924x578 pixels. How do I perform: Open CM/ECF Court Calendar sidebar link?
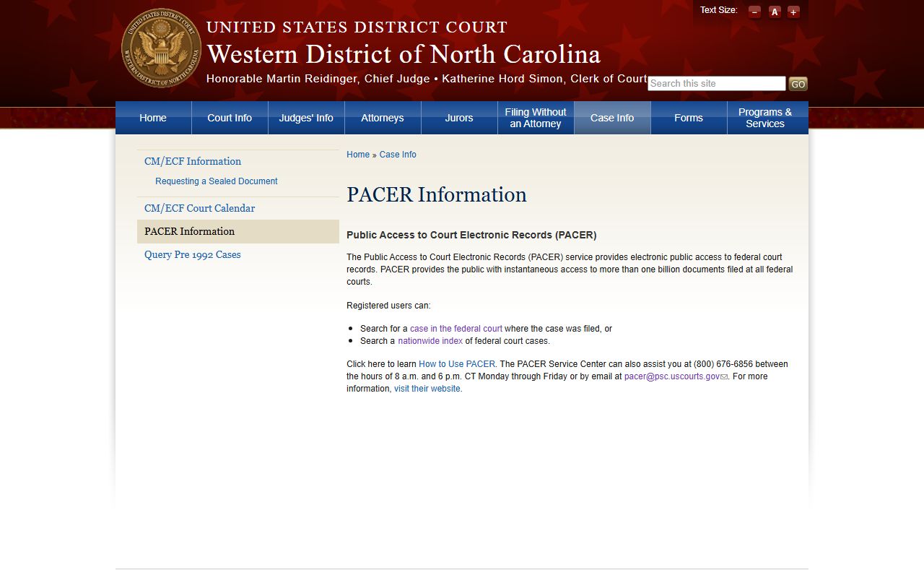pyautogui.click(x=199, y=208)
